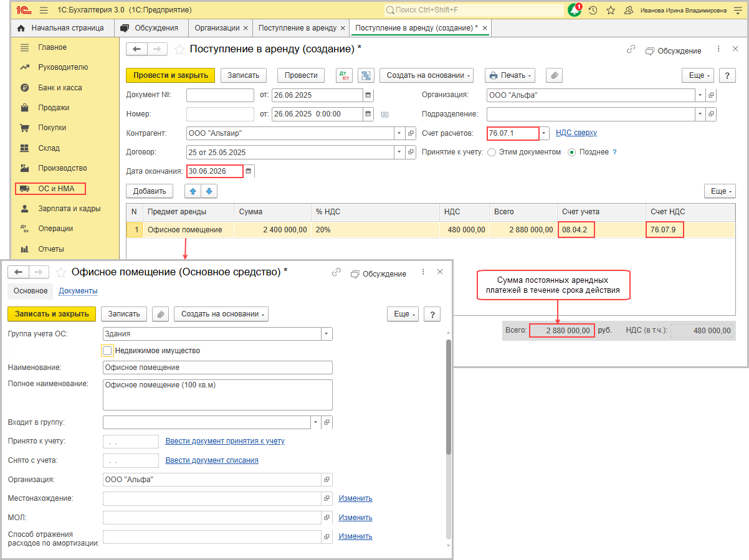This screenshot has width=749, height=560.
Task: Open calendar for Дата окончания field
Action: click(x=249, y=171)
